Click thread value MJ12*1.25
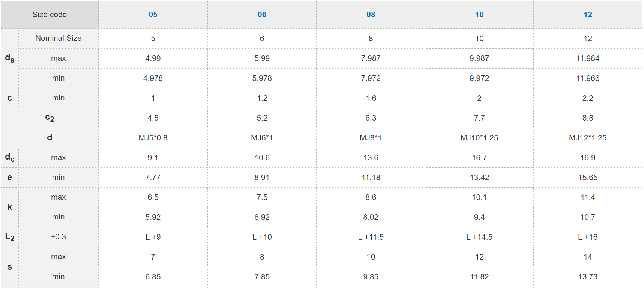 pyautogui.click(x=588, y=138)
